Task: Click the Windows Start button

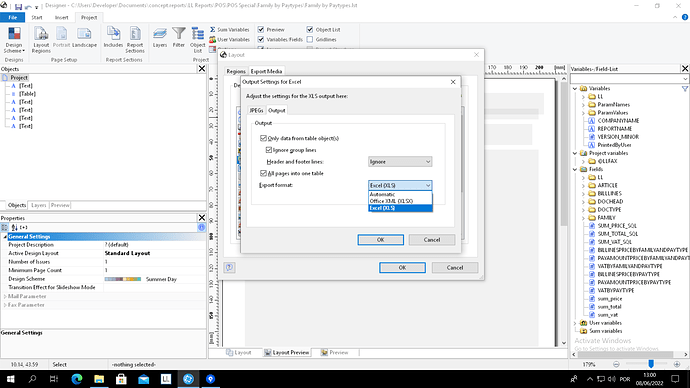Action: pos(10,379)
